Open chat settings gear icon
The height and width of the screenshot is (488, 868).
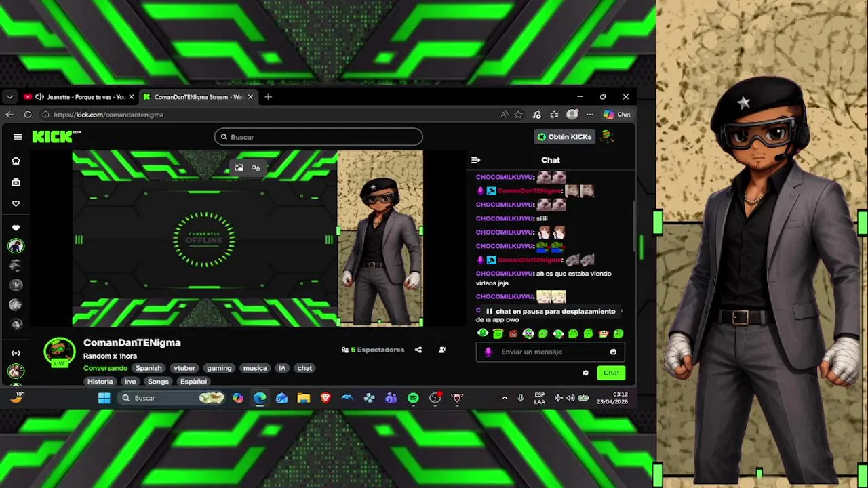point(585,373)
